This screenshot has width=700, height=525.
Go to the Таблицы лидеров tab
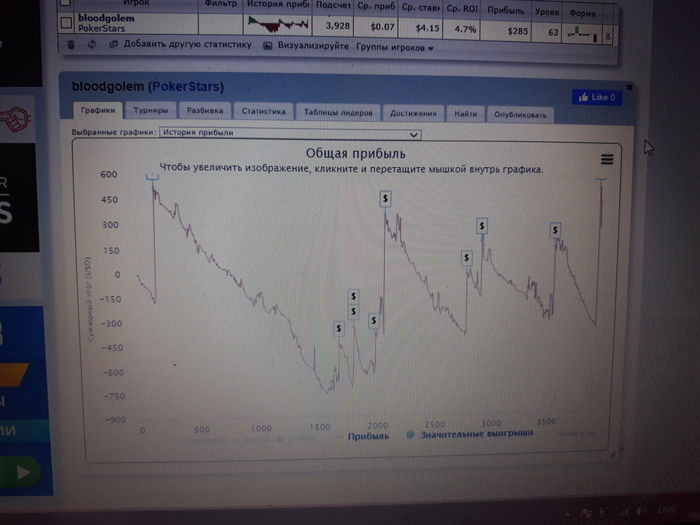(338, 112)
